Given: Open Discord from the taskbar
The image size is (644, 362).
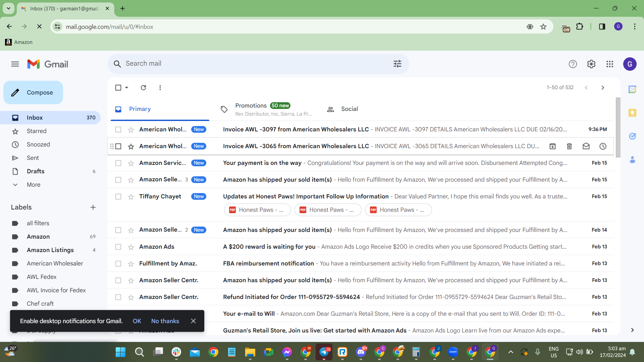Looking at the screenshot, I should click(x=361, y=352).
